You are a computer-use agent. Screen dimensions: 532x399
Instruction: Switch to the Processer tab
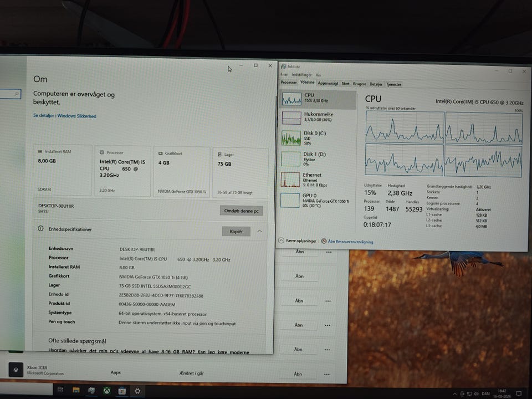288,83
